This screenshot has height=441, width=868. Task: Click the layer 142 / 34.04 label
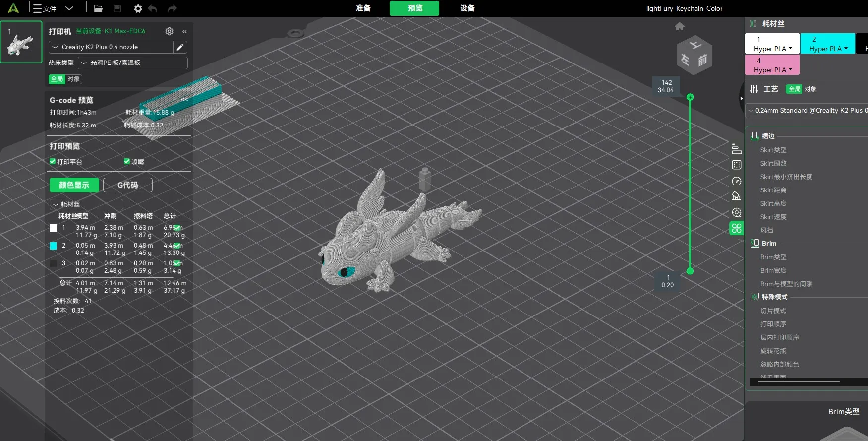coord(666,86)
